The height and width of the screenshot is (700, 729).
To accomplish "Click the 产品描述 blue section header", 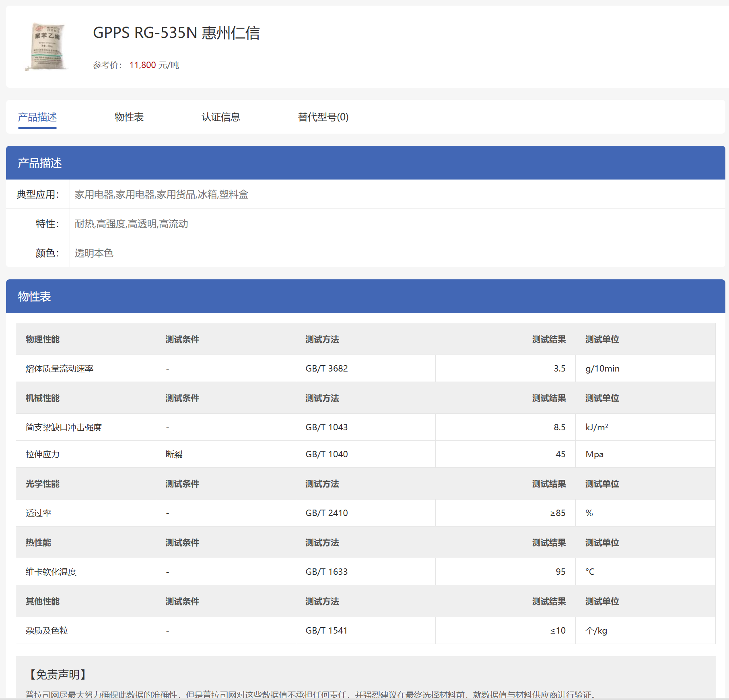I will click(366, 163).
